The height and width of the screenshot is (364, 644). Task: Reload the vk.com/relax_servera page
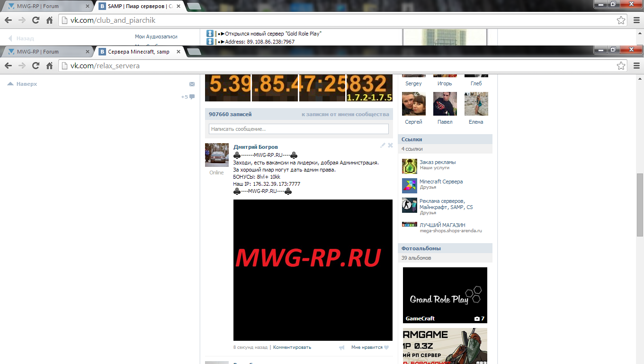pyautogui.click(x=36, y=66)
